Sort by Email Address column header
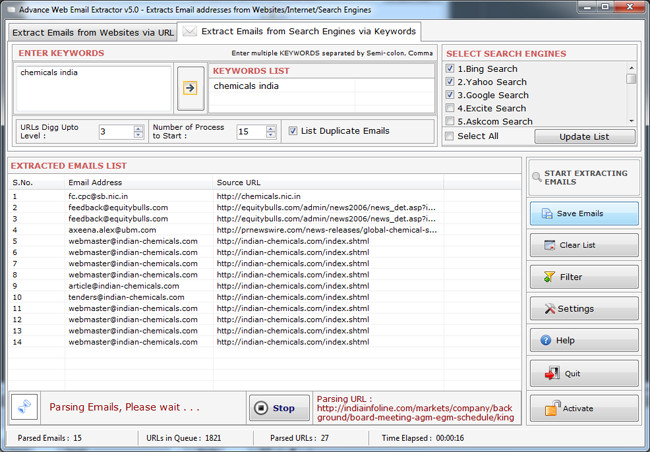This screenshot has width=650, height=452. pyautogui.click(x=139, y=182)
